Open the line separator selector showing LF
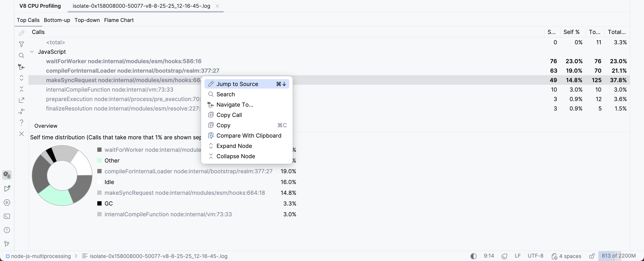The width and height of the screenshot is (644, 261). point(517,256)
